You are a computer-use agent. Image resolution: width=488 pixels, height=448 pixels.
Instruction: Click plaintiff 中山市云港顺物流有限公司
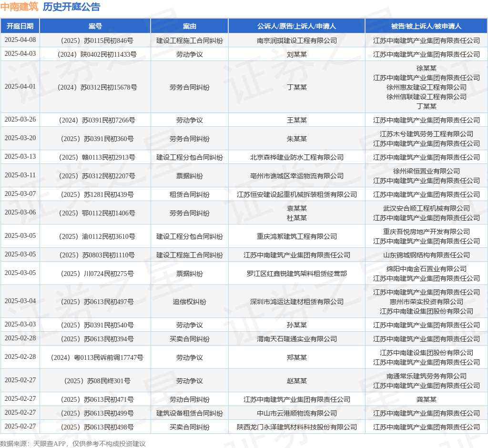[296, 413]
